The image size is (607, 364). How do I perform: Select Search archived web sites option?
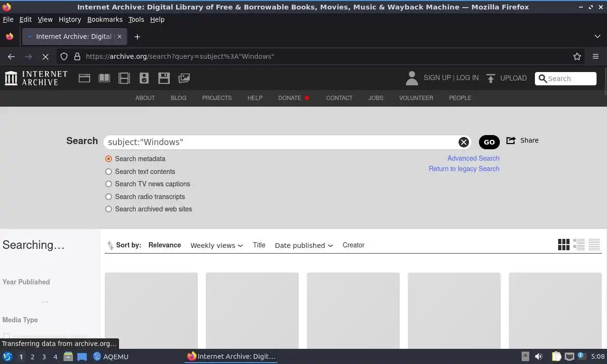click(109, 209)
